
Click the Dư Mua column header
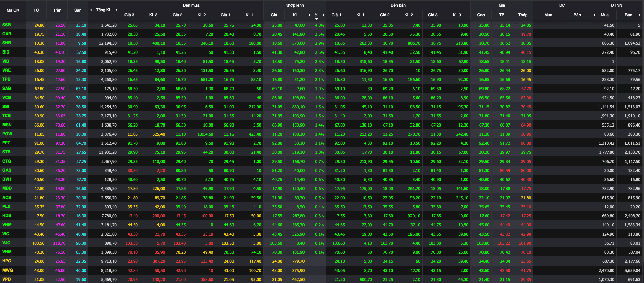click(548, 15)
